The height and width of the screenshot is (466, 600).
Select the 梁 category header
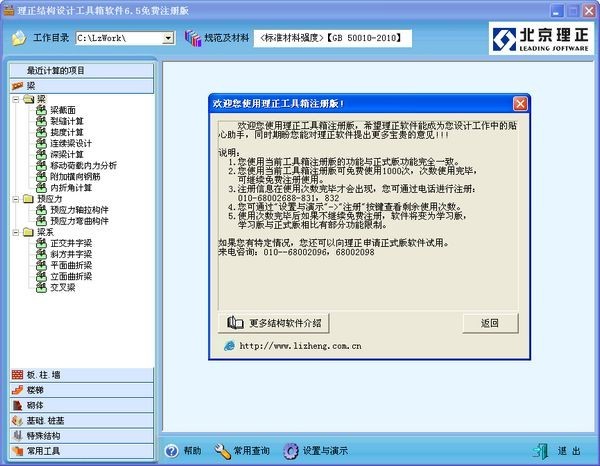click(x=82, y=86)
